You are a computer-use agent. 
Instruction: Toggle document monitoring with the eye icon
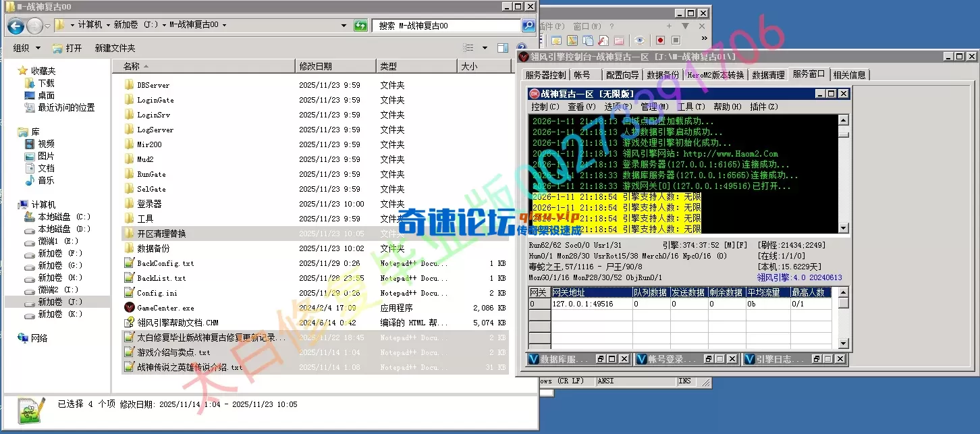pos(639,38)
